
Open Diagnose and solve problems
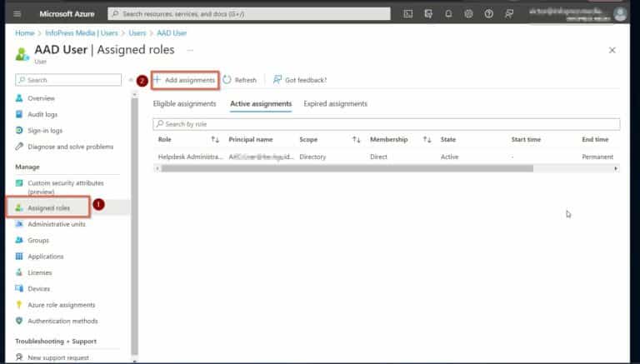[x=70, y=147]
